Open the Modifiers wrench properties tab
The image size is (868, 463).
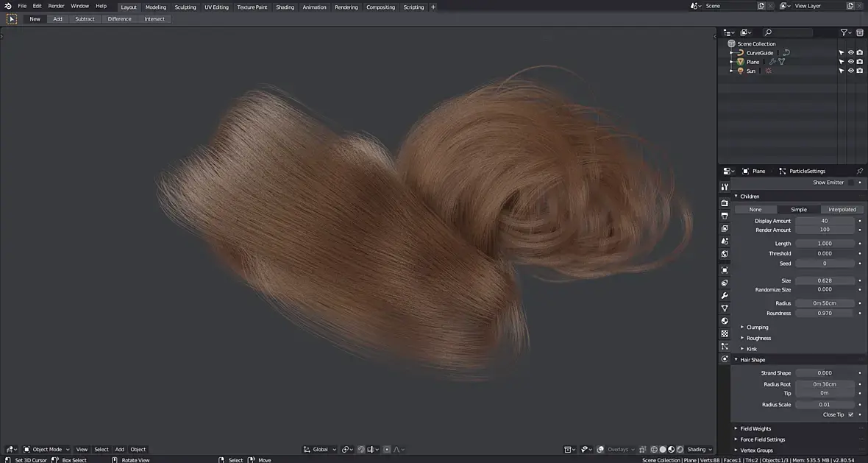click(725, 296)
